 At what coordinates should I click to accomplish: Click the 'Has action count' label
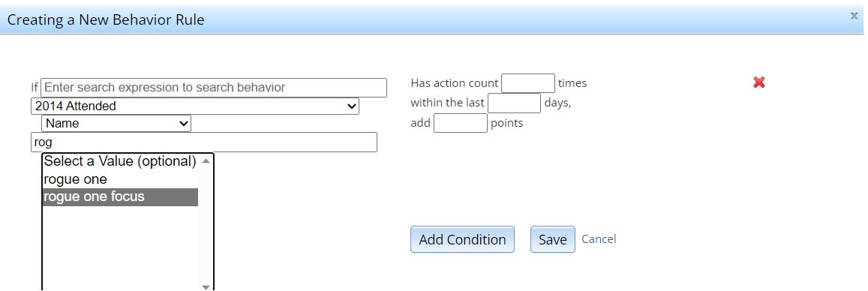click(x=455, y=83)
